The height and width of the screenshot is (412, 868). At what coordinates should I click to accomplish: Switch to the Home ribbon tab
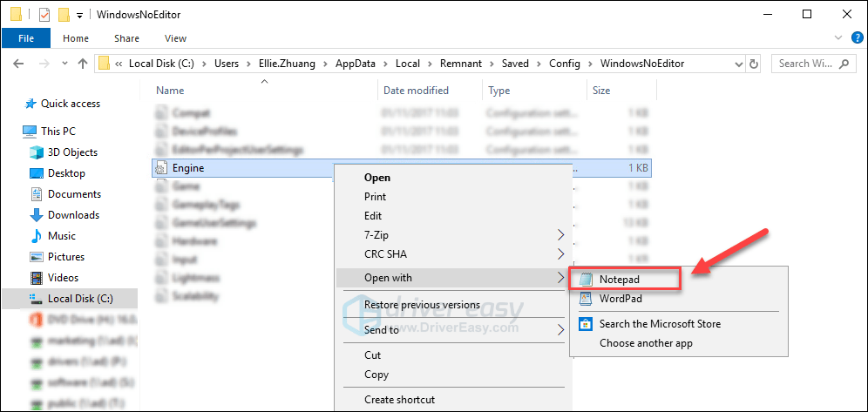[76, 38]
